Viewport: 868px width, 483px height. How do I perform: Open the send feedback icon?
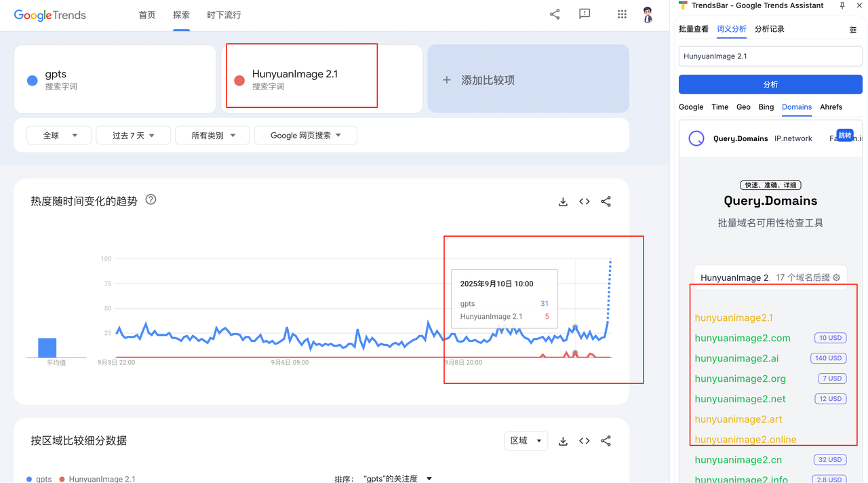pyautogui.click(x=585, y=14)
